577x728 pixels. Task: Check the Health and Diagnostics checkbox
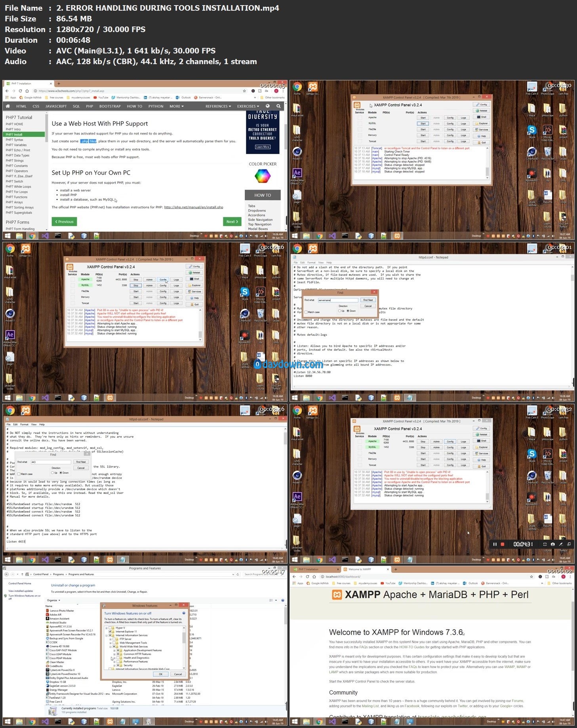coord(118,658)
